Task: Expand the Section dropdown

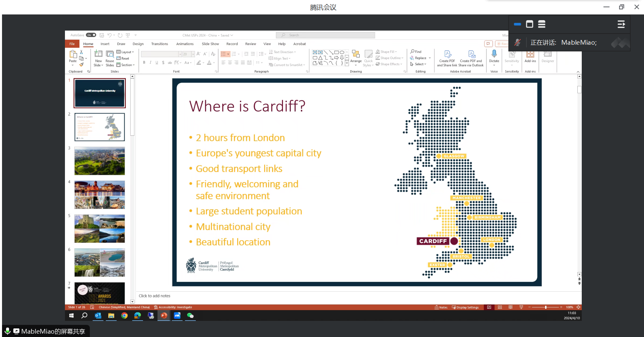Action: (126, 65)
